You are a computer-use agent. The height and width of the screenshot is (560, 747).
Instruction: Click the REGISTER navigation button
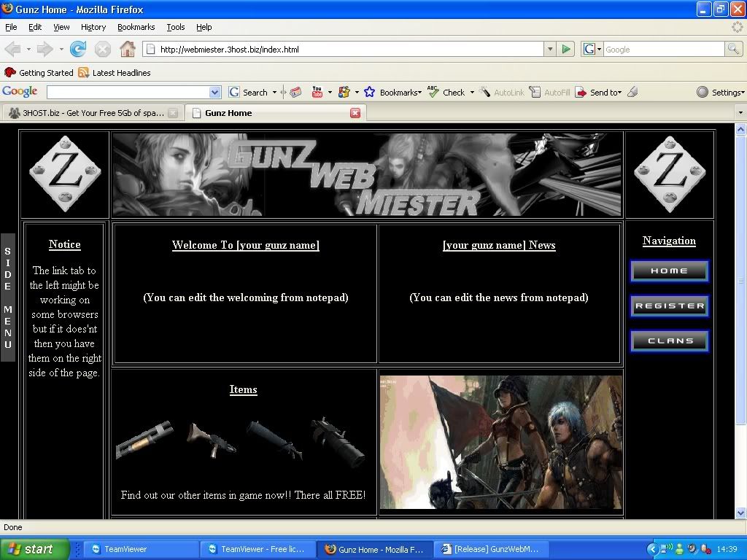tap(669, 306)
